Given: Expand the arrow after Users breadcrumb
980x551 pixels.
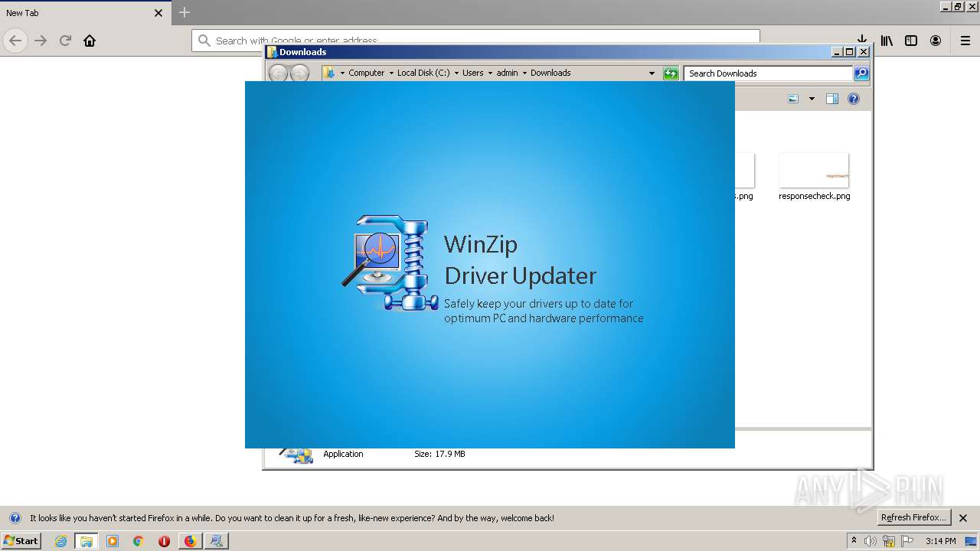Looking at the screenshot, I should [x=490, y=73].
